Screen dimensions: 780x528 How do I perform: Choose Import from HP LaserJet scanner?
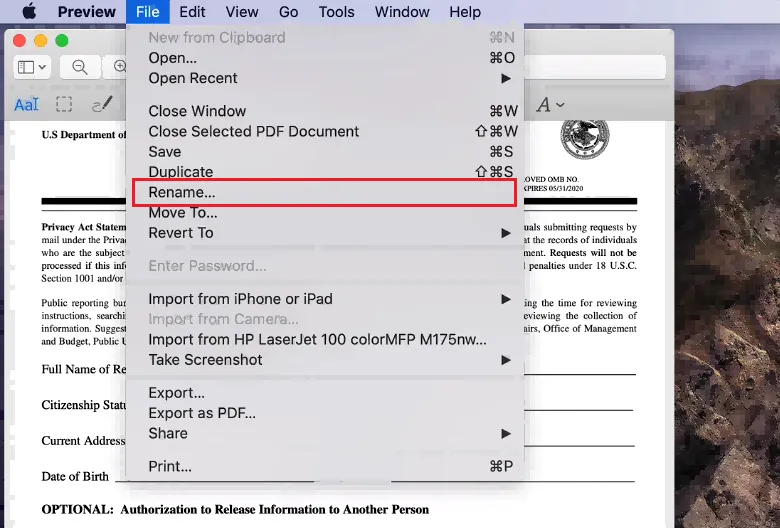pos(325,339)
